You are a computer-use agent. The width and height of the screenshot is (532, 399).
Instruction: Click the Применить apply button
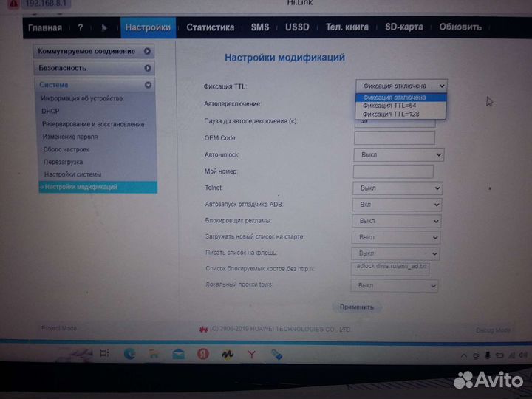(x=357, y=307)
